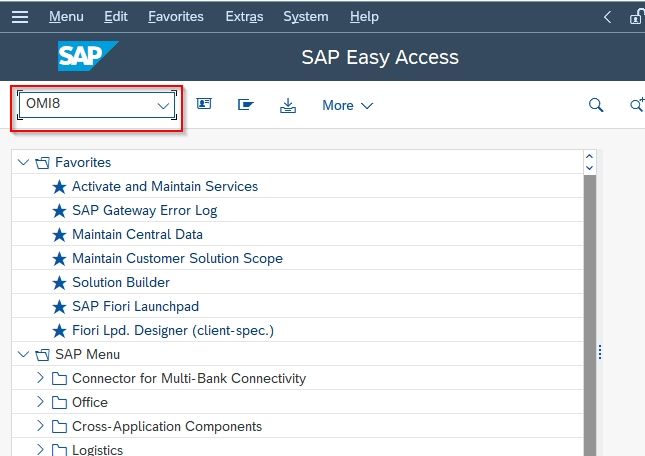The height and width of the screenshot is (456, 645).
Task: Open the Favorites menu in menu bar
Action: pos(176,16)
